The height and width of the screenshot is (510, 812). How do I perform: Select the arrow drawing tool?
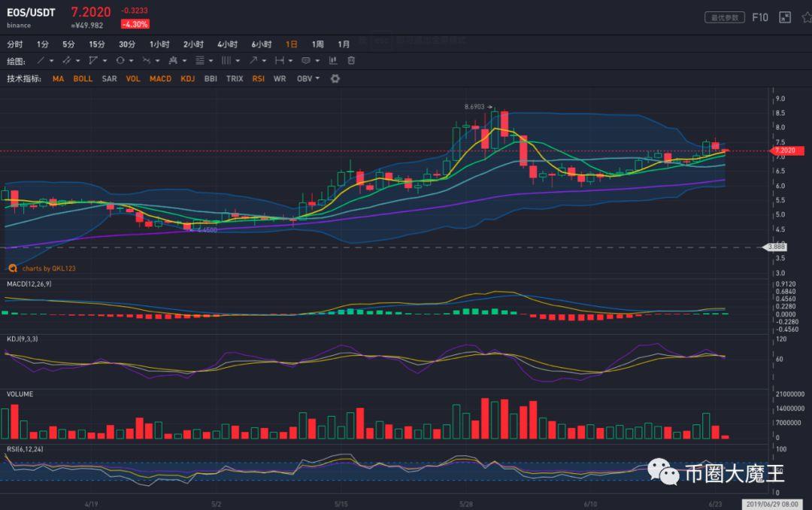(253, 61)
